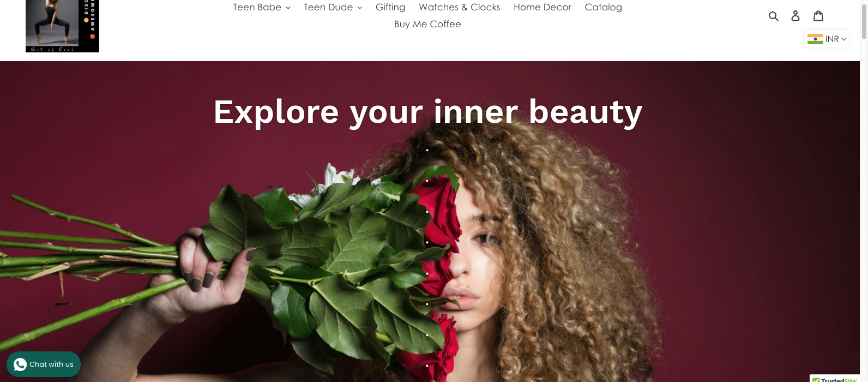This screenshot has height=382, width=868.
Task: Open the Gifting menu item
Action: point(390,7)
